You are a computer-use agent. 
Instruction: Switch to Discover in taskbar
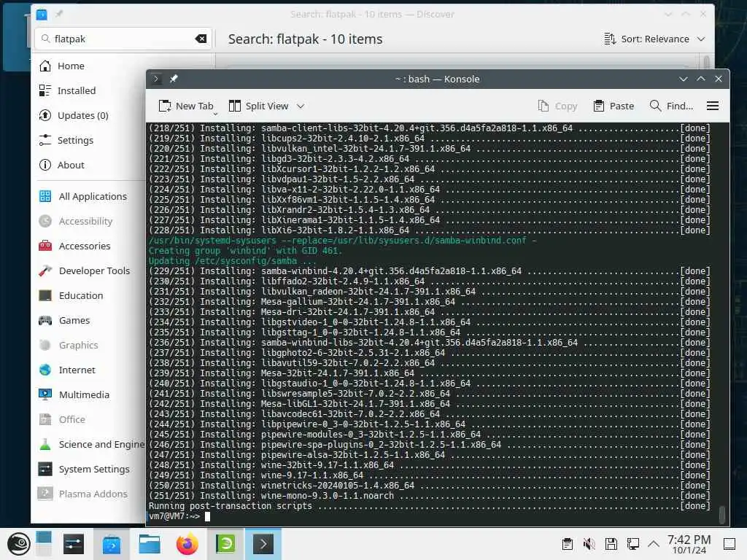click(x=111, y=544)
